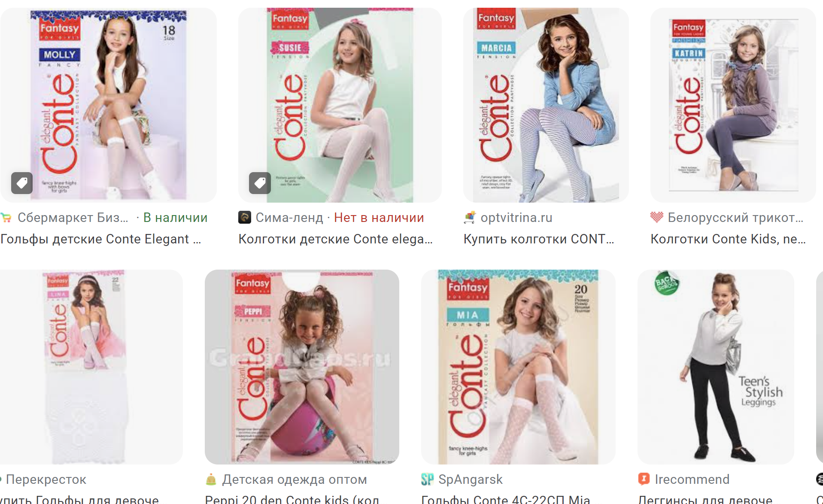Click the Irecommend orange favicon
Viewport: 823px width, 504px height.
pos(644,479)
